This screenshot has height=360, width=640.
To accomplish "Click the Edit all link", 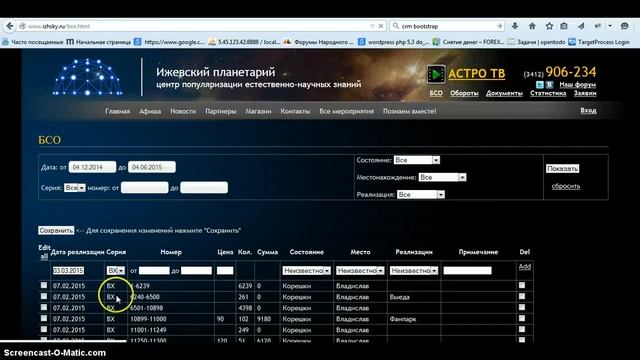I will click(44, 252).
